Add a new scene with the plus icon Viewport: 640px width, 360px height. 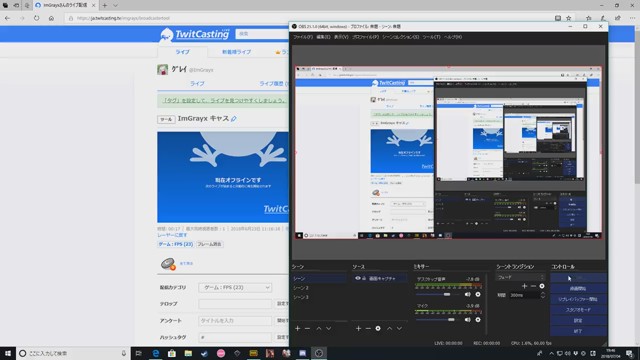click(x=298, y=329)
